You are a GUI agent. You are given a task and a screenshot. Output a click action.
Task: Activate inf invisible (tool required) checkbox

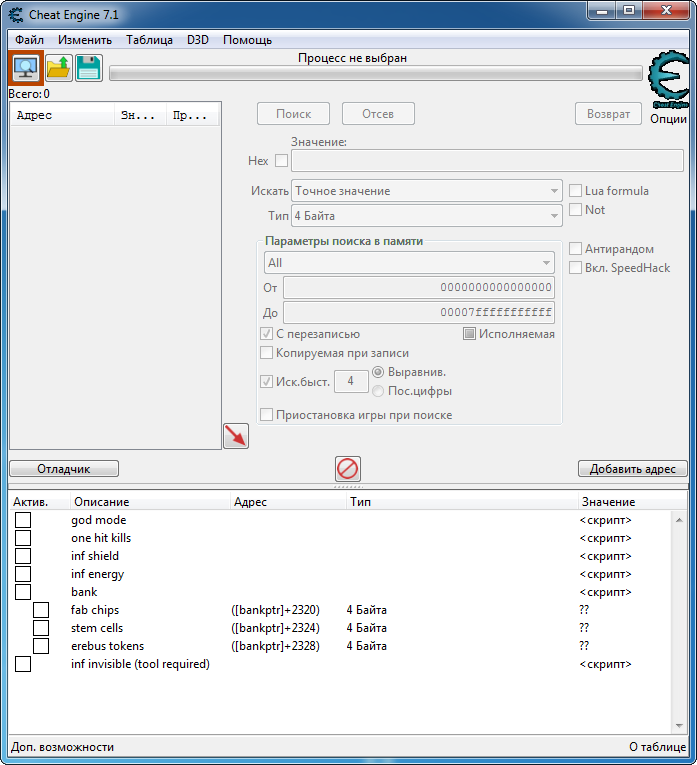[x=23, y=664]
